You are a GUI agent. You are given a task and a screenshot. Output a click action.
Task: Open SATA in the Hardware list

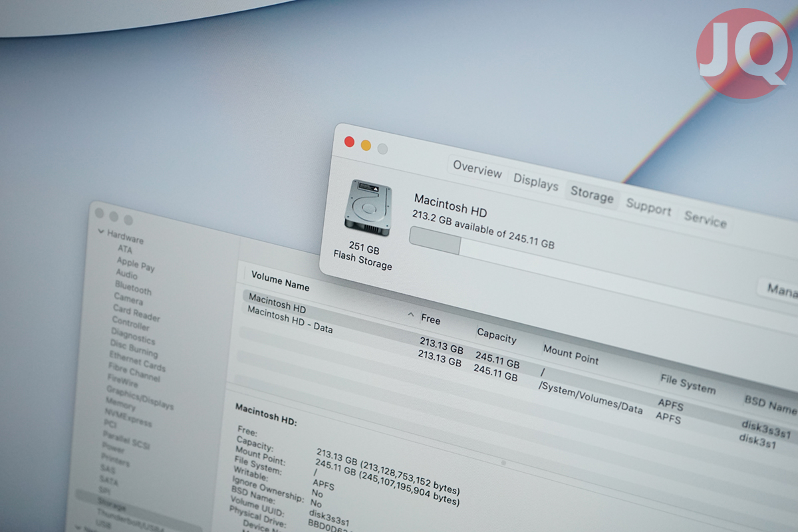pos(109,480)
